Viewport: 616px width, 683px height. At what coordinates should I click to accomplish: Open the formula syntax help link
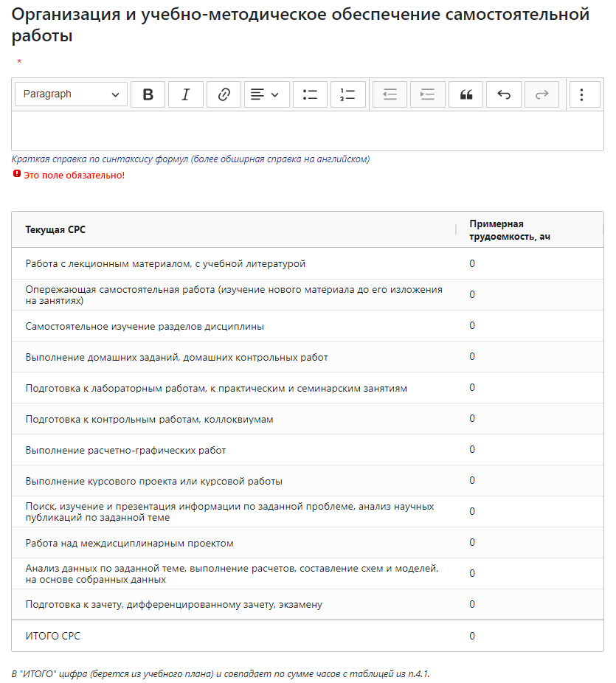(x=190, y=159)
